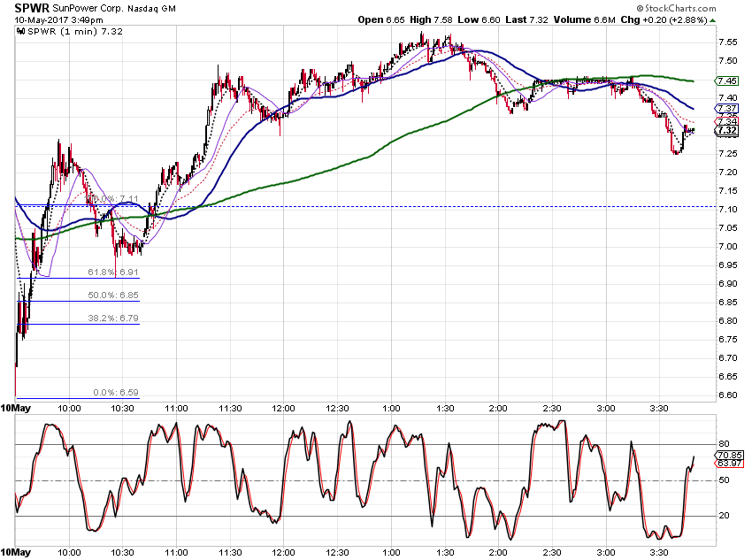This screenshot has height=560, width=752.
Task: Click the 38.2%: 6.79 Fibonacci label
Action: [113, 318]
